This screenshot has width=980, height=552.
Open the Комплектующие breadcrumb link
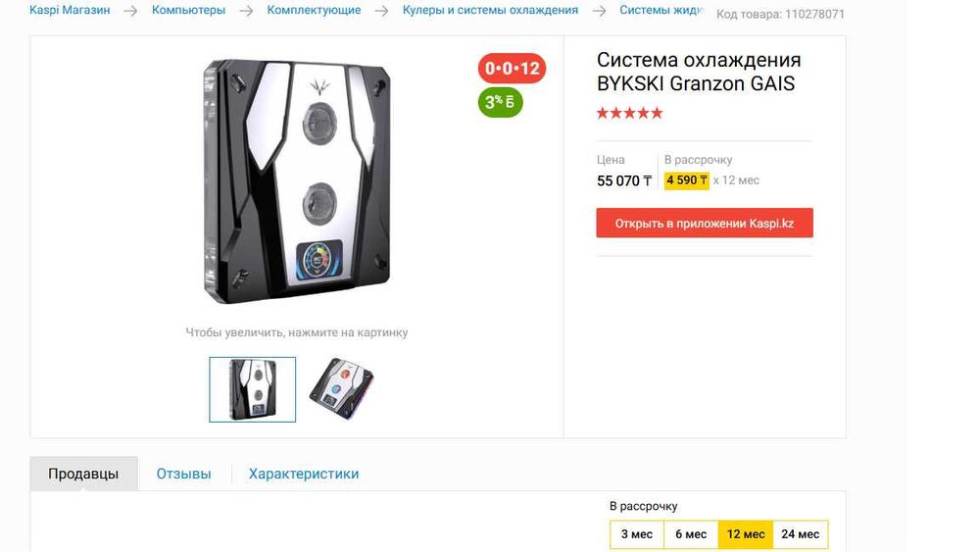314,10
